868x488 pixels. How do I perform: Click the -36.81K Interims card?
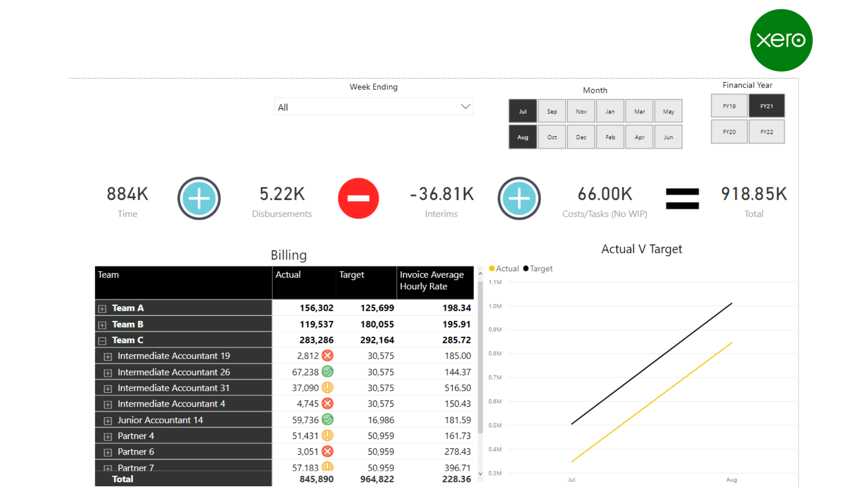point(441,201)
